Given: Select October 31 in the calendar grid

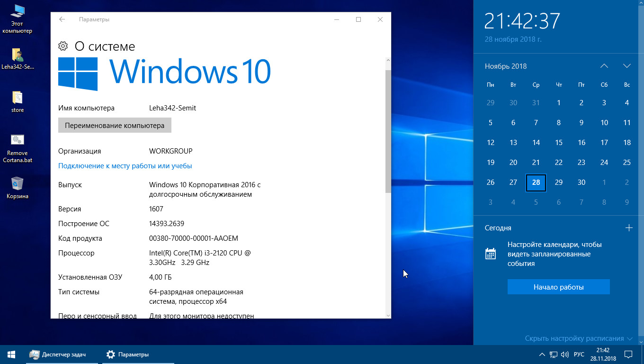Looking at the screenshot, I should point(536,103).
